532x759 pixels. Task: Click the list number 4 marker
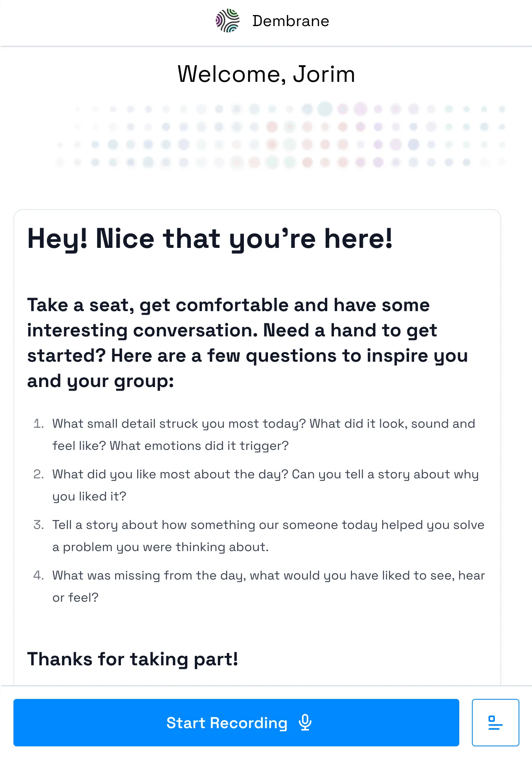[38, 575]
